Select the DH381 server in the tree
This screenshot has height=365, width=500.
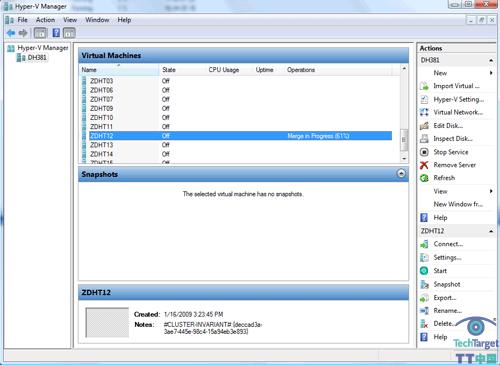(37, 58)
